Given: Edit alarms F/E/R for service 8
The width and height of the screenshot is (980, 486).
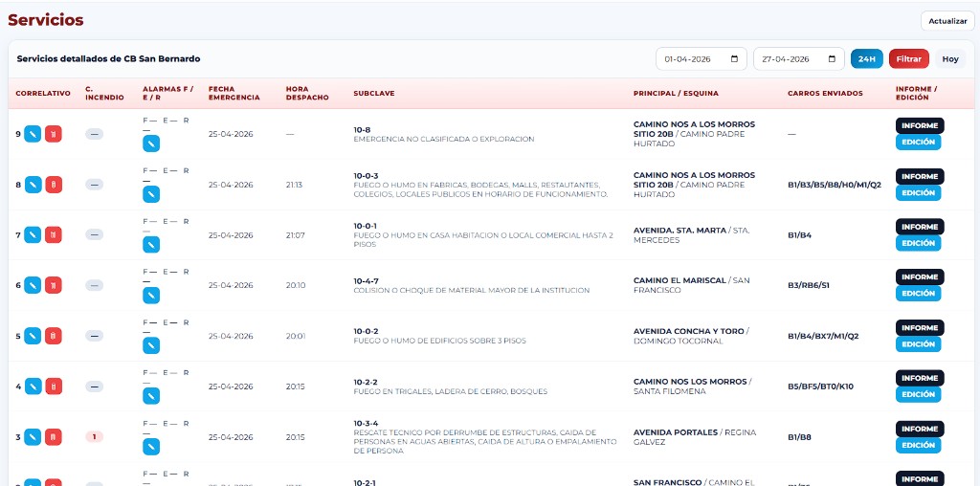Looking at the screenshot, I should [x=151, y=194].
